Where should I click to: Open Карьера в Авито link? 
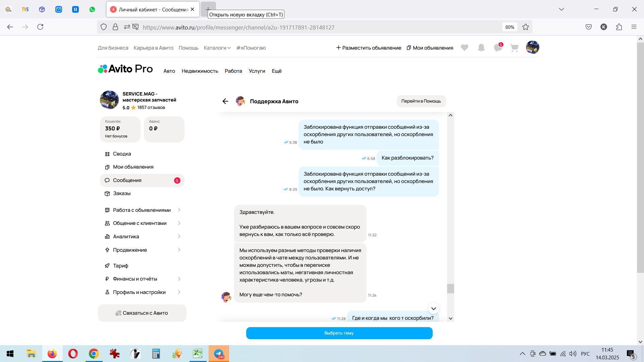click(x=154, y=48)
